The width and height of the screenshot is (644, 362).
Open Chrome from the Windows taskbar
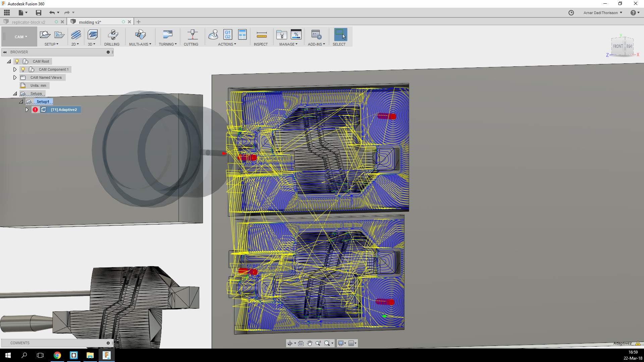57,355
